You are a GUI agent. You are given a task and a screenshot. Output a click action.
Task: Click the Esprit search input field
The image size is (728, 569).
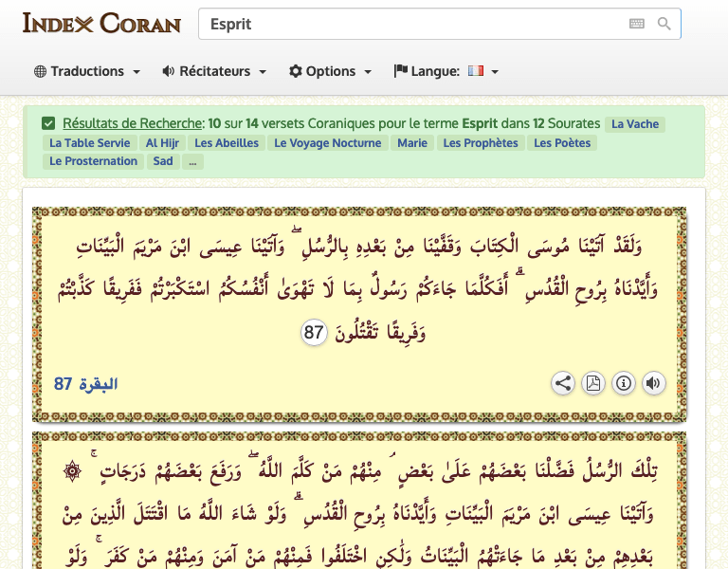point(413,24)
